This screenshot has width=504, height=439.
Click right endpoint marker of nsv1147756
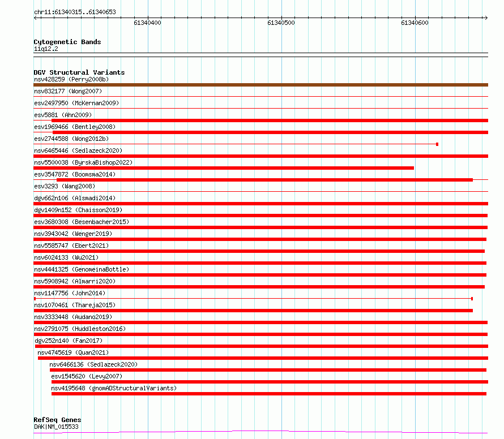472,299
